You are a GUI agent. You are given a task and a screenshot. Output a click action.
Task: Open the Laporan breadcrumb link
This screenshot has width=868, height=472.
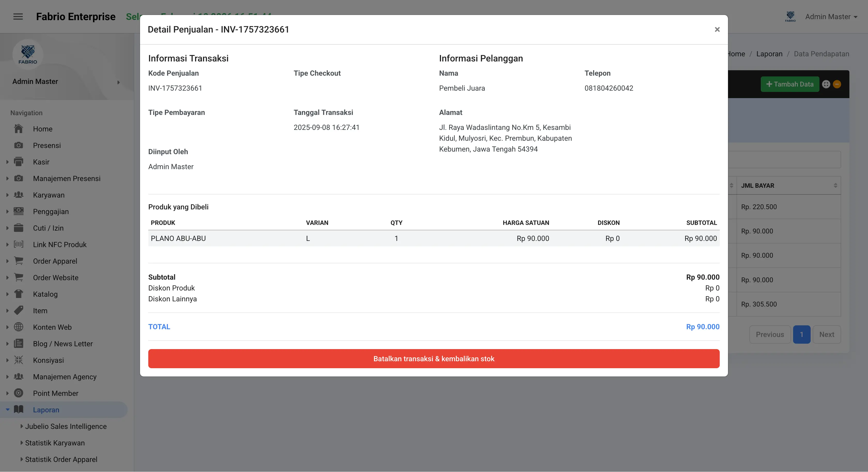[769, 54]
